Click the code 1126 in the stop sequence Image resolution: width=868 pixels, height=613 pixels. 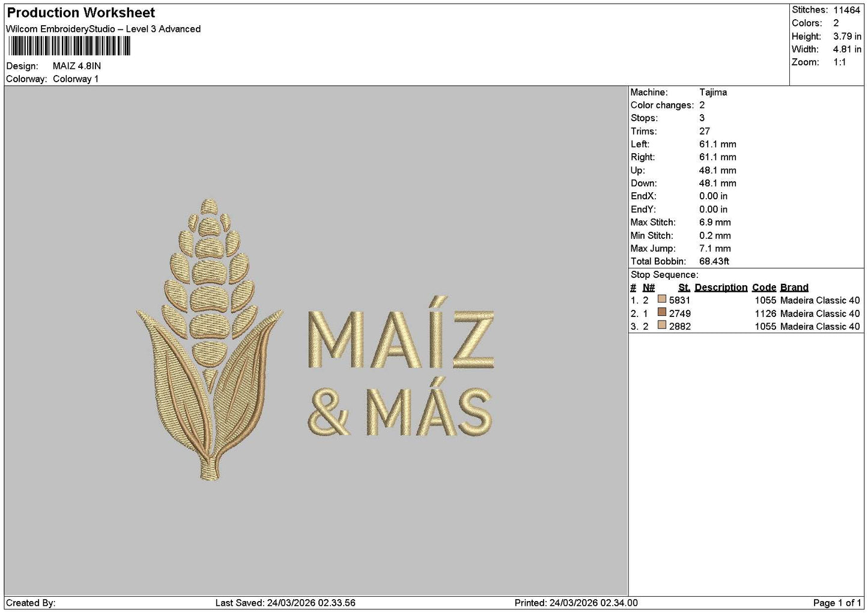pyautogui.click(x=766, y=313)
